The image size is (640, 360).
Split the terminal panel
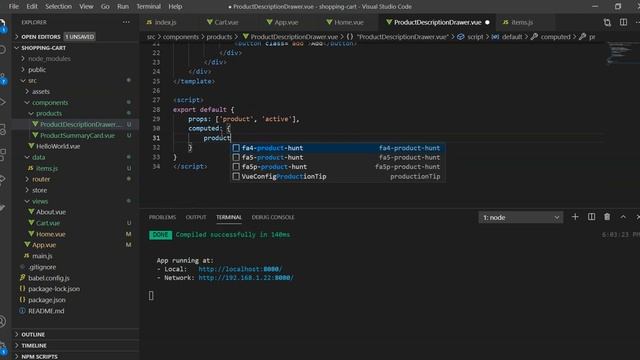tap(591, 217)
